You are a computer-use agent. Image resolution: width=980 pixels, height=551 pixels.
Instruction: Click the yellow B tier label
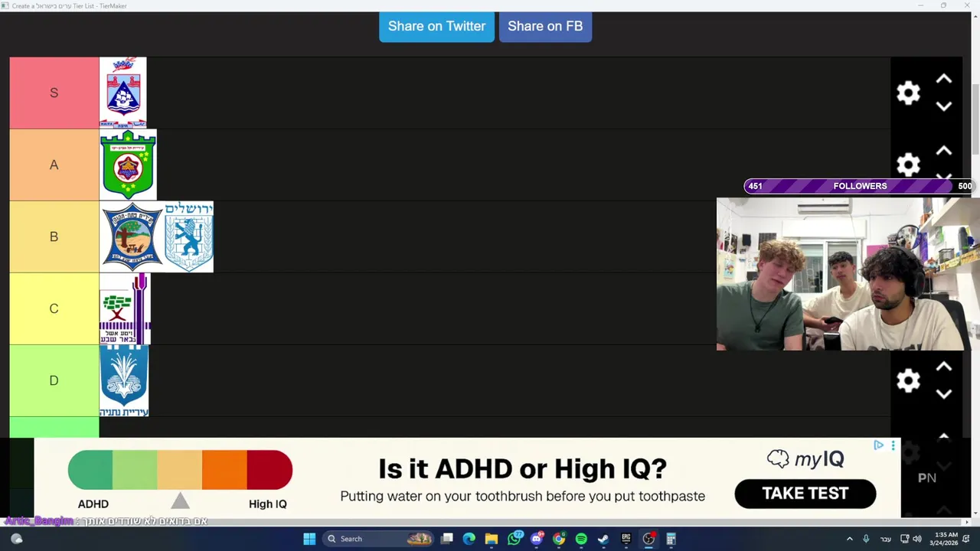click(x=54, y=236)
